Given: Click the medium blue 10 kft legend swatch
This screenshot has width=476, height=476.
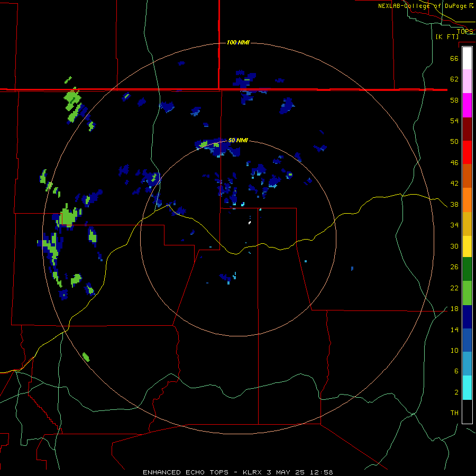Looking at the screenshot, I should (467, 340).
